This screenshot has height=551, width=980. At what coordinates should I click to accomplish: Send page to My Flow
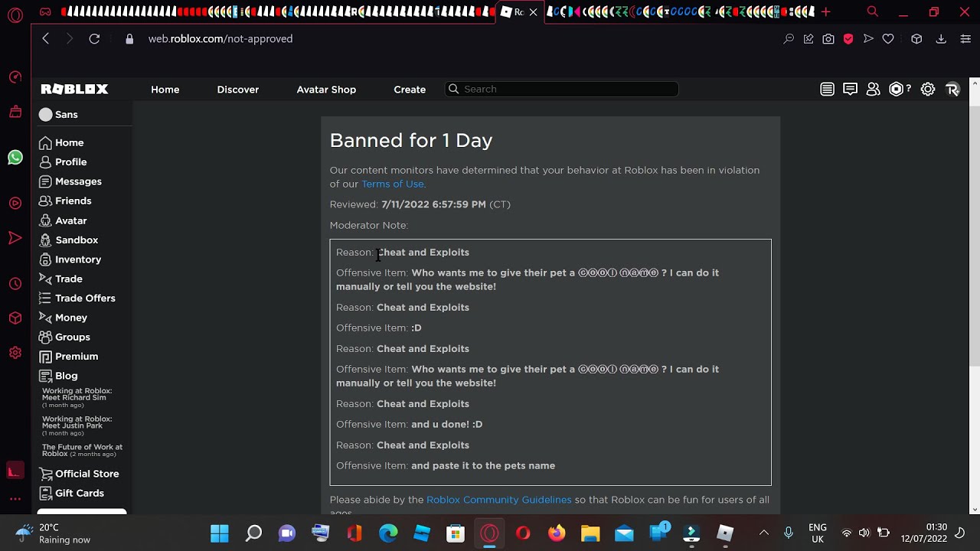click(x=868, y=38)
